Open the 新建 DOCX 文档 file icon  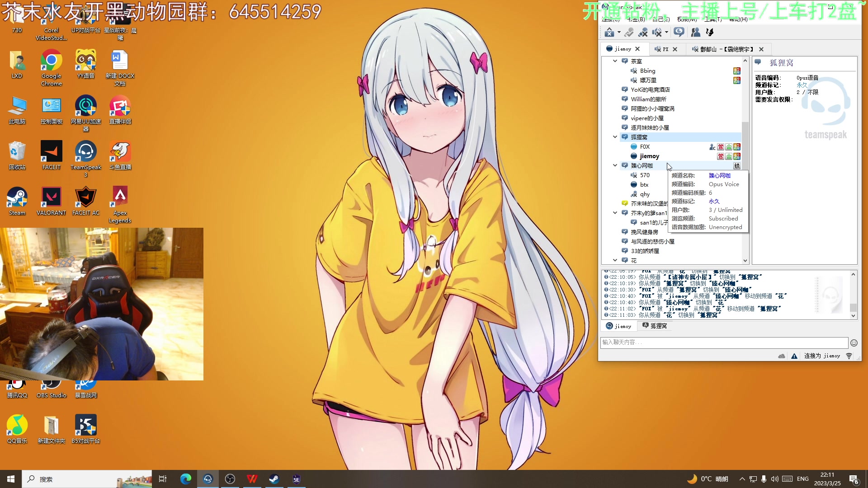click(x=120, y=68)
